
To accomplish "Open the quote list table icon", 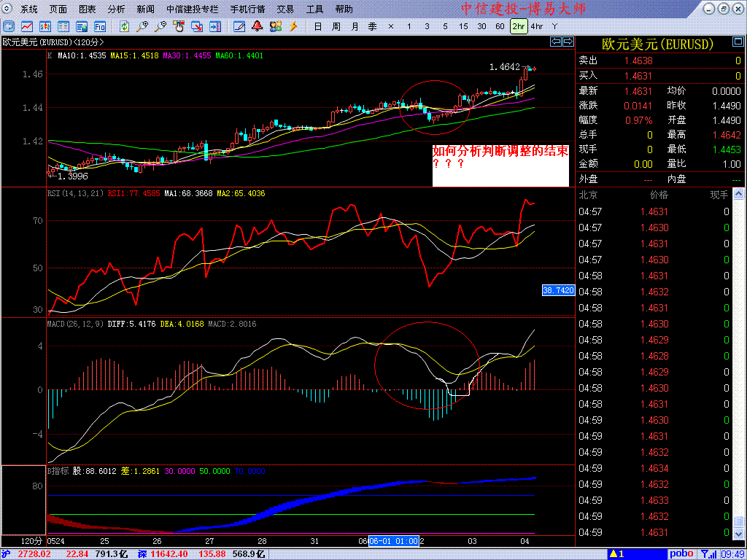I will point(63,26).
